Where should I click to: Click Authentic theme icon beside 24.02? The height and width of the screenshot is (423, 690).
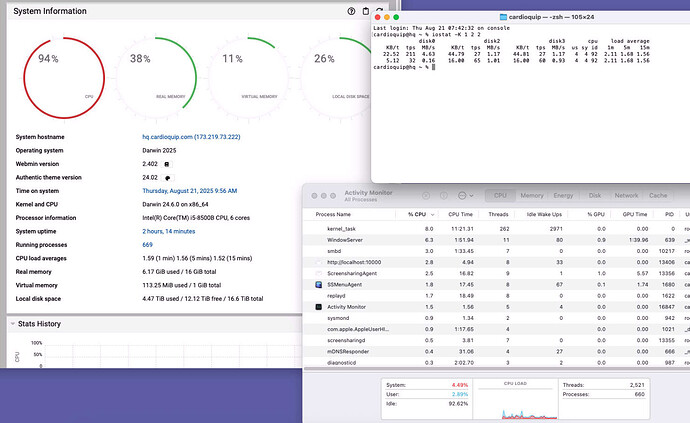pos(167,178)
